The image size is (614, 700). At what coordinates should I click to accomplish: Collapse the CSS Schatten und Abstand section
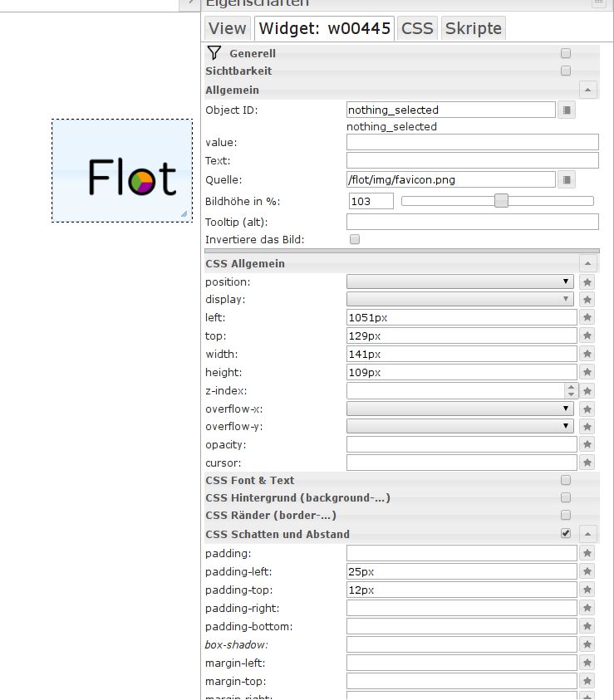[x=587, y=534]
